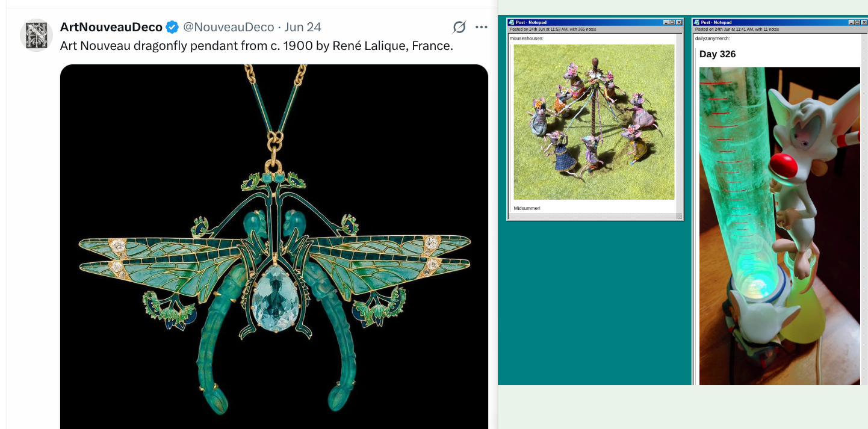Minimize the mouseshouses Post - Notepad window

[666, 22]
